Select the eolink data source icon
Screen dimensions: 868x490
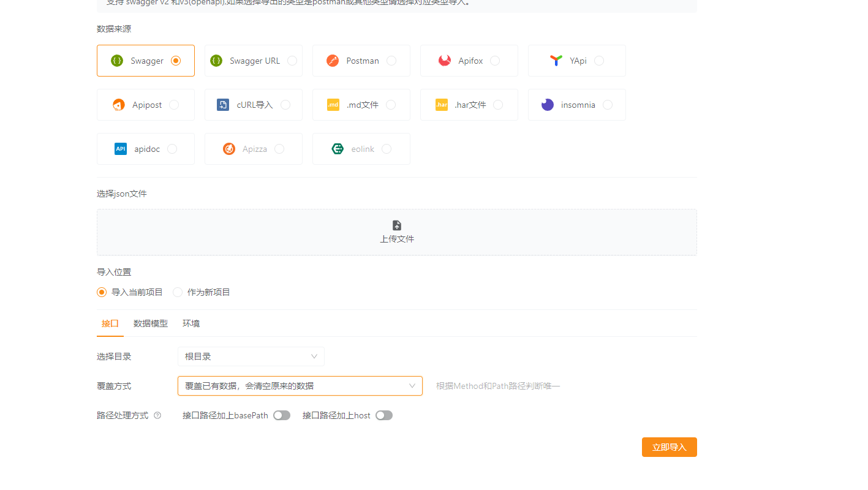coord(337,148)
